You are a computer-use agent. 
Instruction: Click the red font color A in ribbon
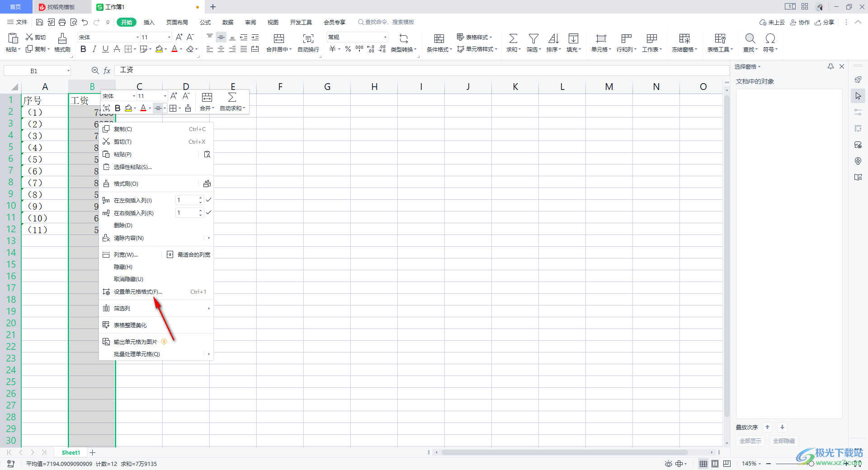[175, 49]
